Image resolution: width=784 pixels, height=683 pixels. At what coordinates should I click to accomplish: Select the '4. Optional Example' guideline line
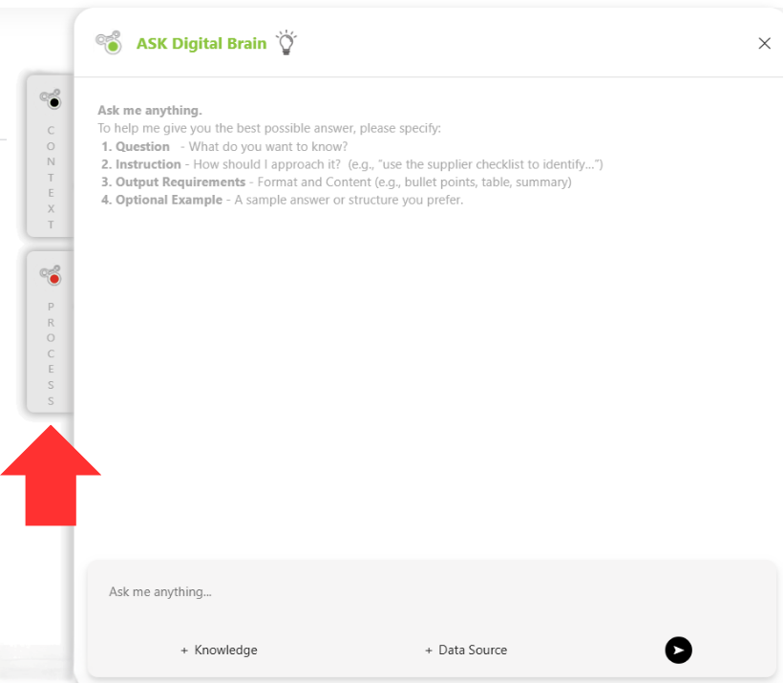tap(282, 200)
